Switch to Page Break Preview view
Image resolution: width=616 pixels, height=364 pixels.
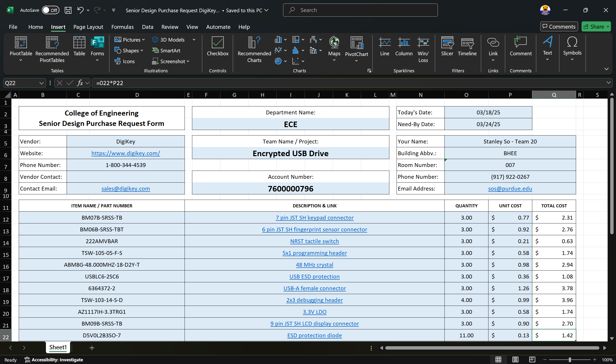click(x=532, y=360)
